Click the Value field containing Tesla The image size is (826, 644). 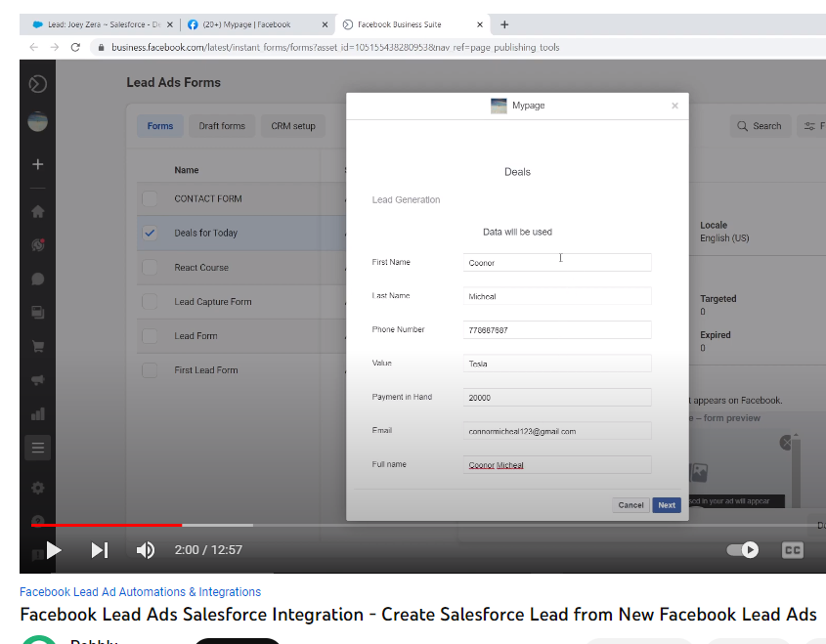tap(557, 364)
